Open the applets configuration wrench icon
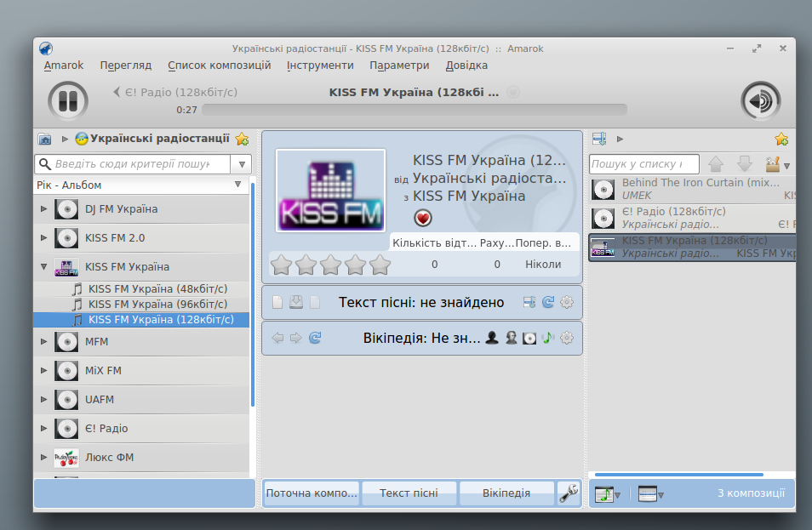This screenshot has width=812, height=530. [x=569, y=493]
